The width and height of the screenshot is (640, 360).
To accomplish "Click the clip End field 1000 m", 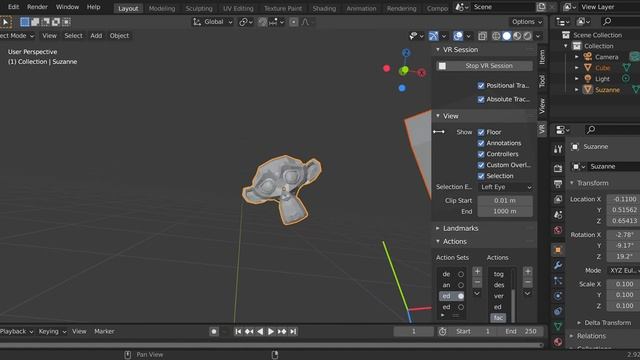I will [x=505, y=211].
